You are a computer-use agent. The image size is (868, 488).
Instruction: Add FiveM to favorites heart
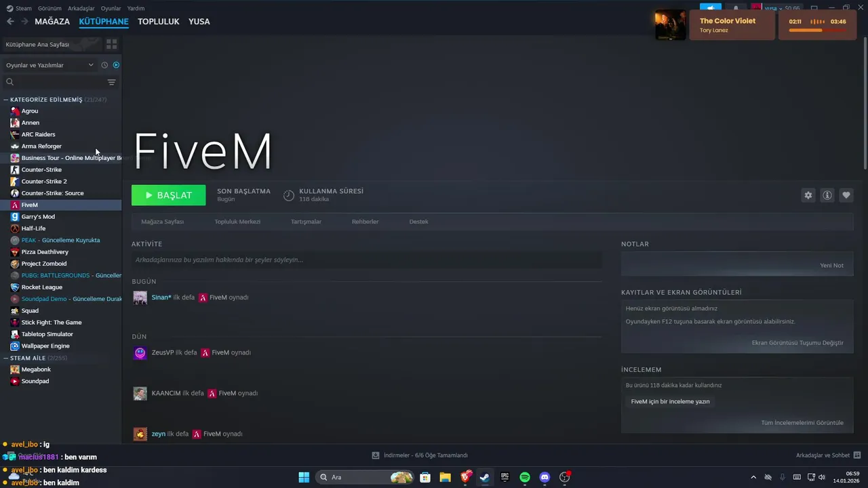tap(846, 195)
